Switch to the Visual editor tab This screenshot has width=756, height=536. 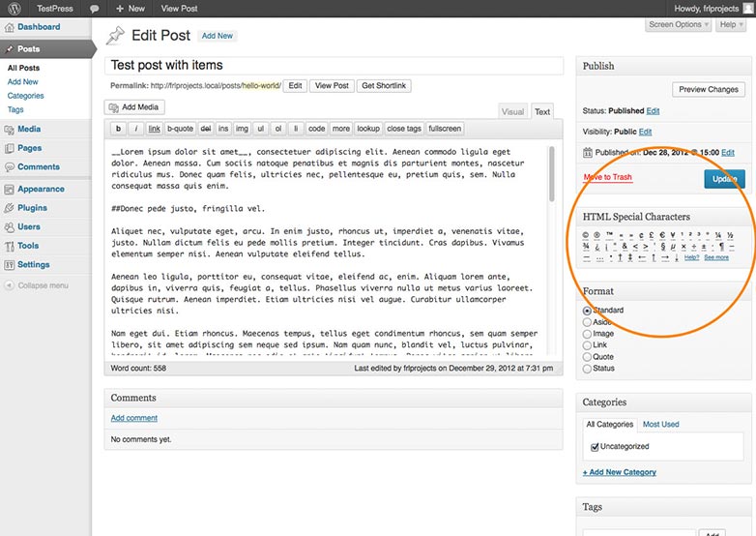click(512, 112)
